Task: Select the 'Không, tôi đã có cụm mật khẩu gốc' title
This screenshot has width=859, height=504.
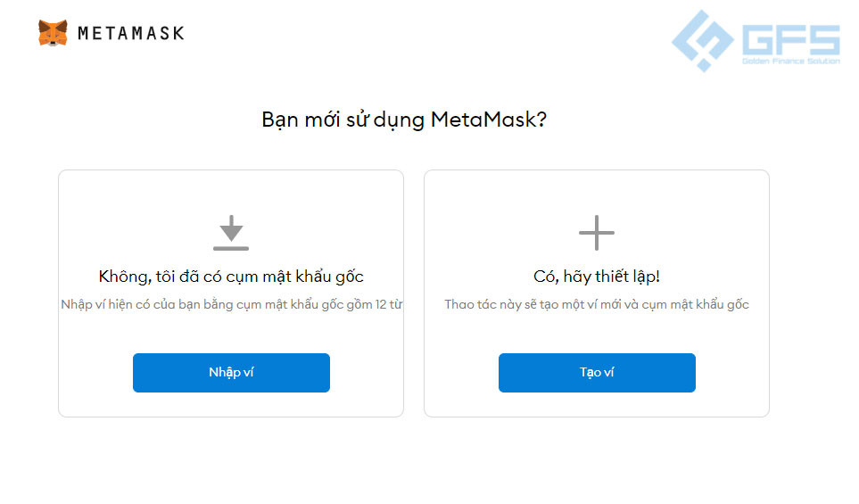Action: (231, 277)
